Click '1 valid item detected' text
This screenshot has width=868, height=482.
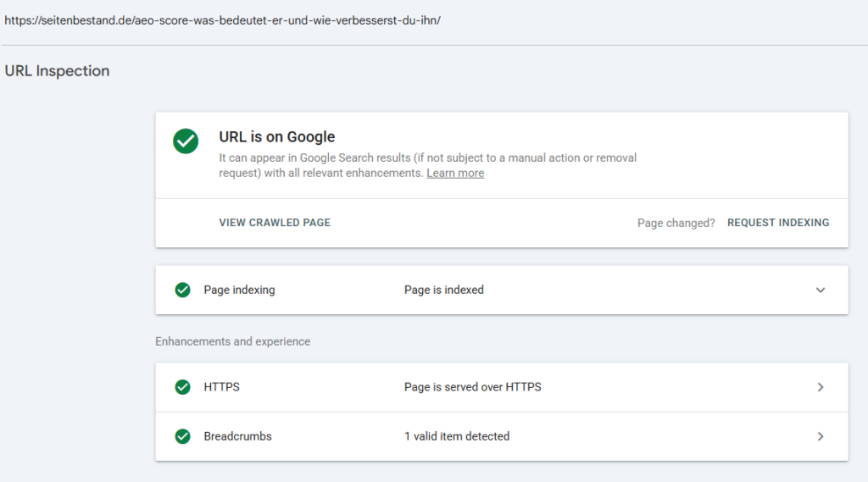click(x=457, y=436)
